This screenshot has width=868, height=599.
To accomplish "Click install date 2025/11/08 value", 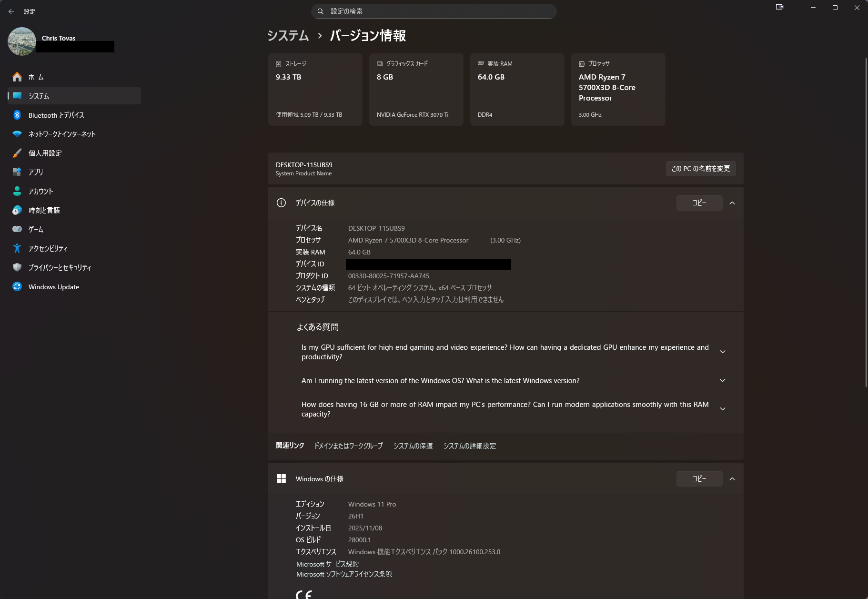I will [365, 528].
